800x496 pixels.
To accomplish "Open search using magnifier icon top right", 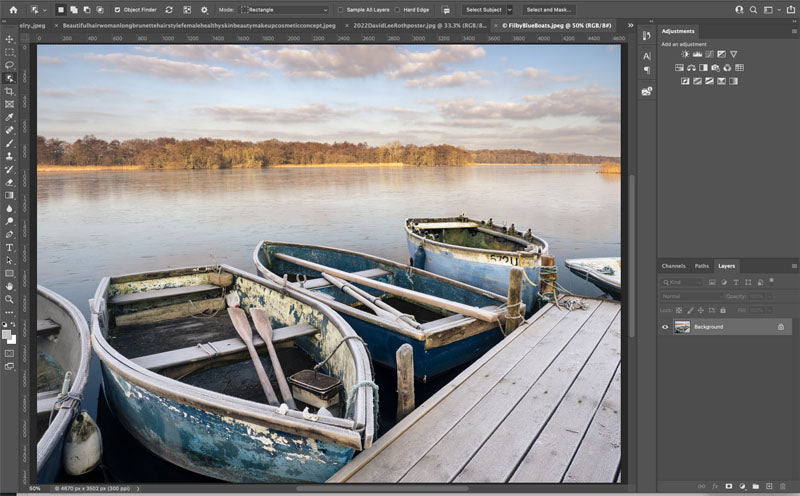I will point(755,9).
